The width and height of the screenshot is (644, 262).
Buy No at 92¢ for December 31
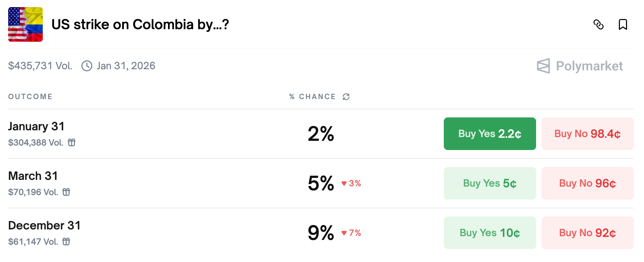587,233
